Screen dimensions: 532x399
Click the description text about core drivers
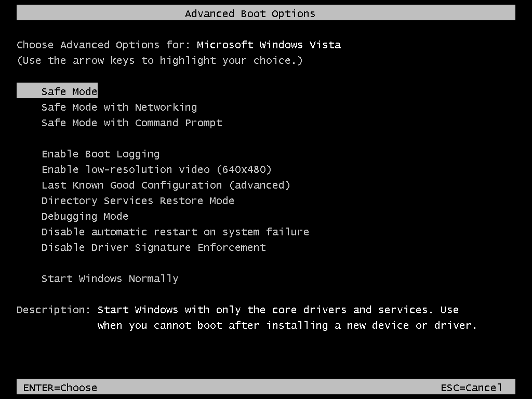277,310
